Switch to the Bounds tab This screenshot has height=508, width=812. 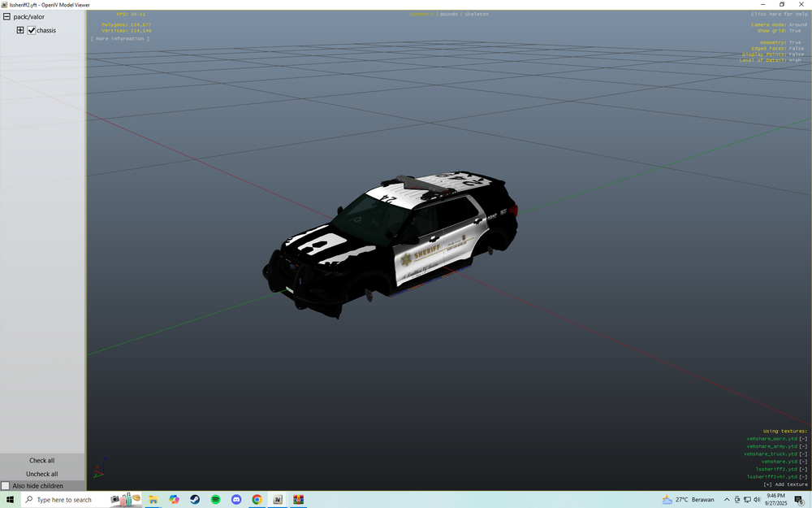pos(447,13)
